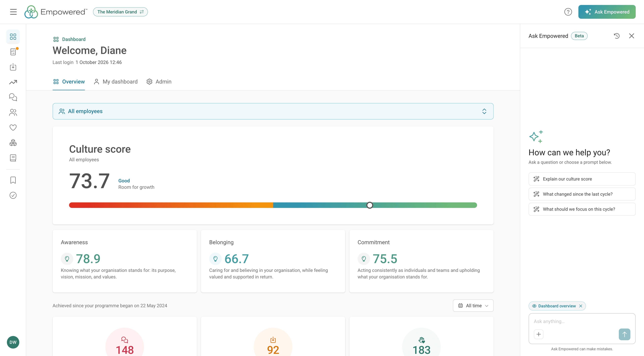The height and width of the screenshot is (356, 644).
Task: Click the Beta badge
Action: click(579, 36)
